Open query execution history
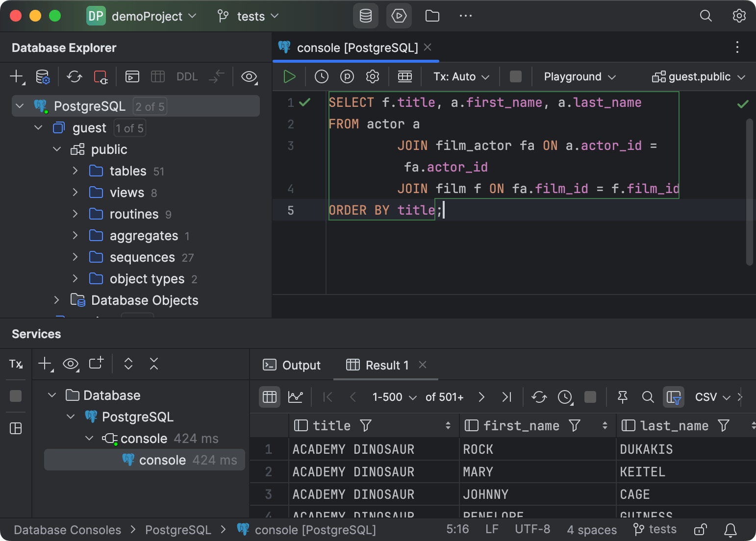This screenshot has height=541, width=756. click(x=322, y=76)
